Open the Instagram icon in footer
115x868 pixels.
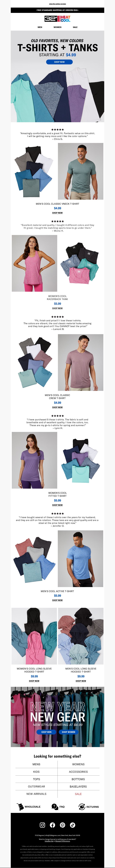tap(42, 825)
